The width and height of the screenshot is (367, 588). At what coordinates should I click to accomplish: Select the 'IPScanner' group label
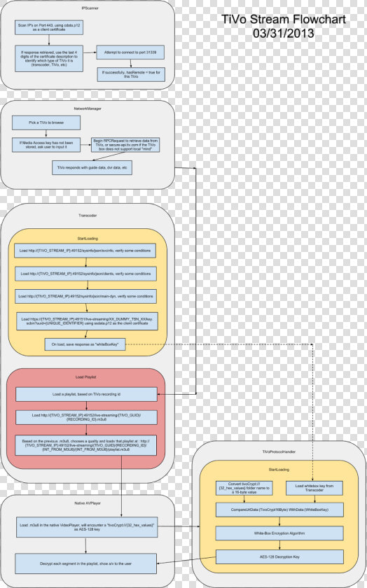pos(90,8)
